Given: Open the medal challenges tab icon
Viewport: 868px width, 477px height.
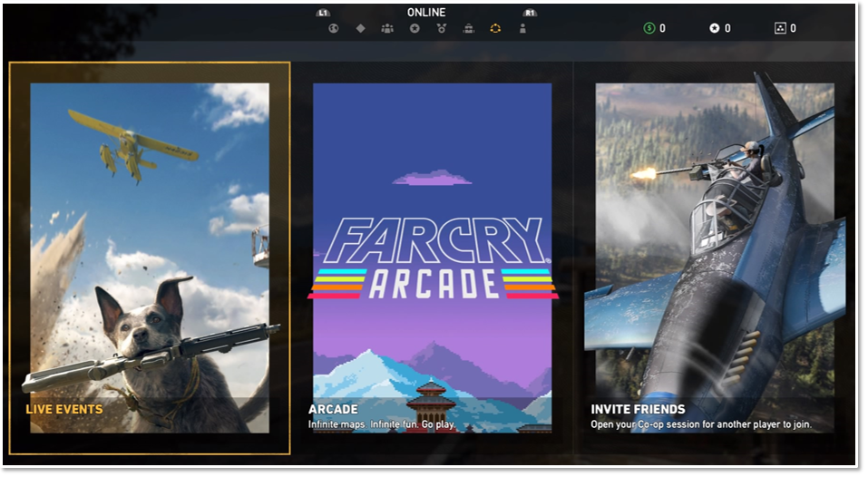Looking at the screenshot, I should pos(441,28).
